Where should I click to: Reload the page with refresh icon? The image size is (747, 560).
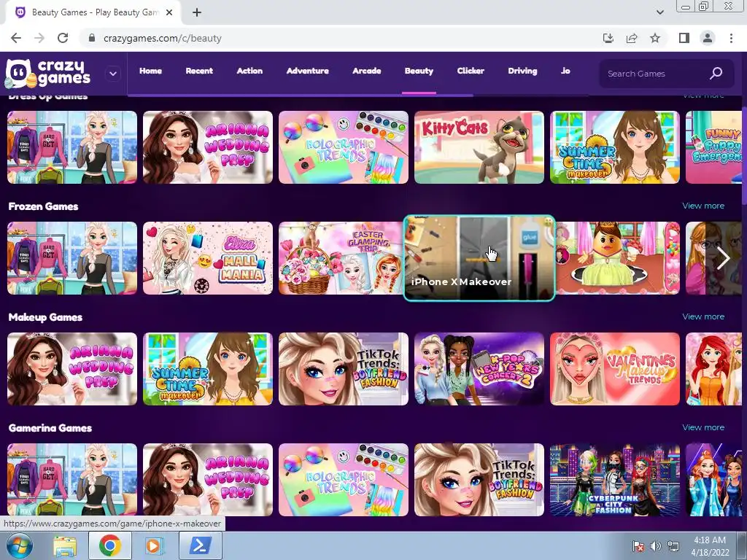(x=63, y=38)
